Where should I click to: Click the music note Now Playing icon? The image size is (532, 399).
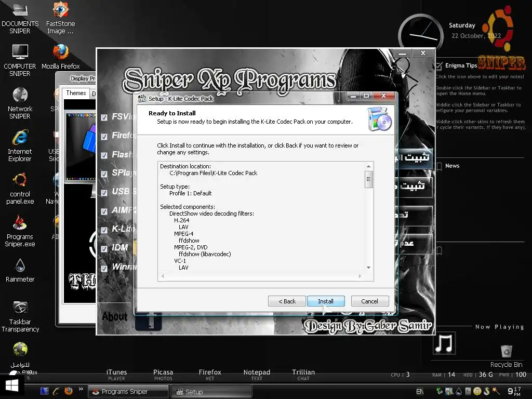(444, 343)
